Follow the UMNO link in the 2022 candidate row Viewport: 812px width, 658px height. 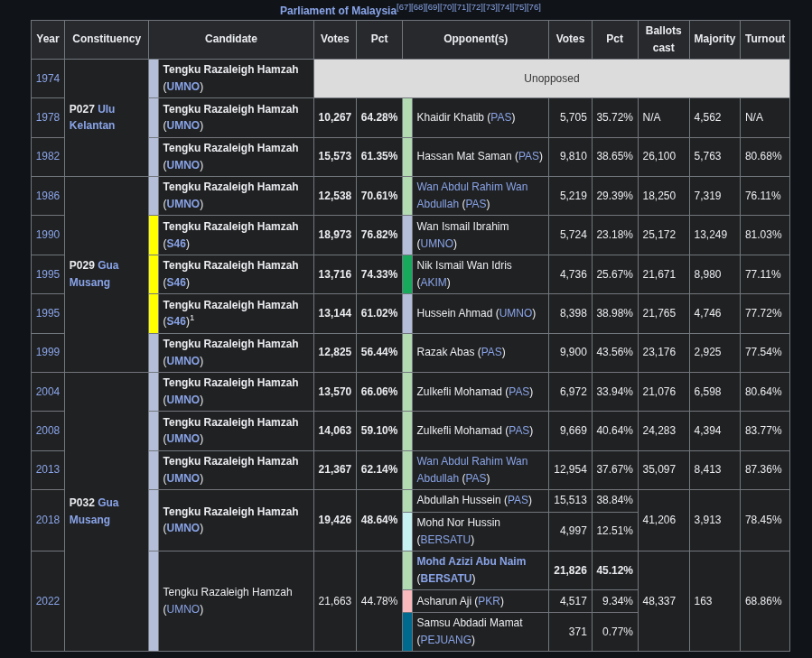[182, 609]
